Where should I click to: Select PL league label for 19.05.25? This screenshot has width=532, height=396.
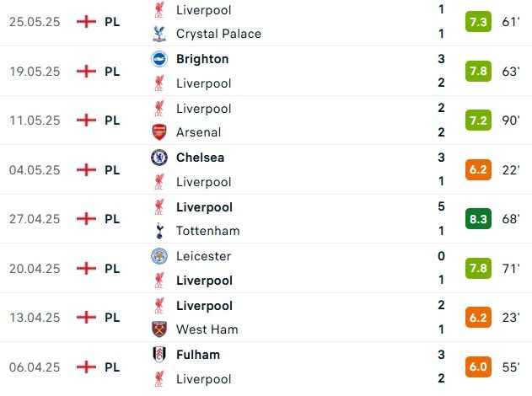pos(112,71)
